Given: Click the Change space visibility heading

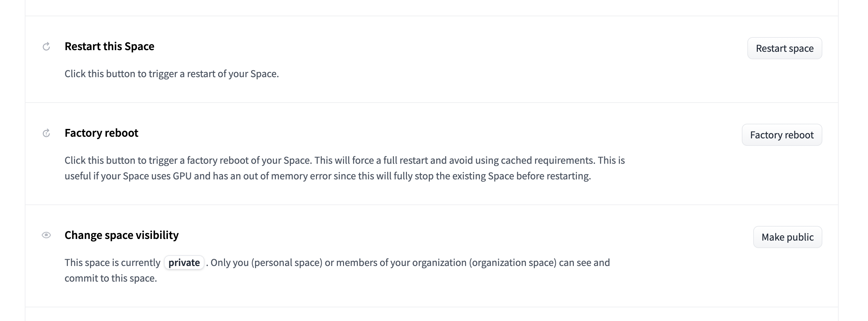Looking at the screenshot, I should (122, 235).
